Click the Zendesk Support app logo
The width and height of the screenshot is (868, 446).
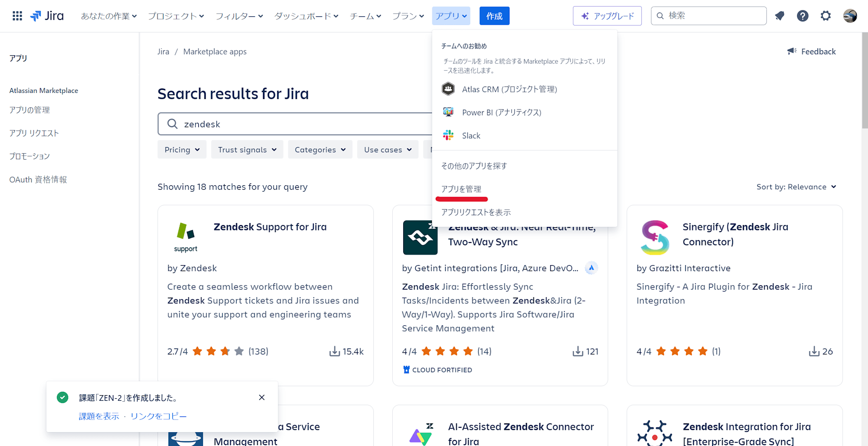(186, 237)
